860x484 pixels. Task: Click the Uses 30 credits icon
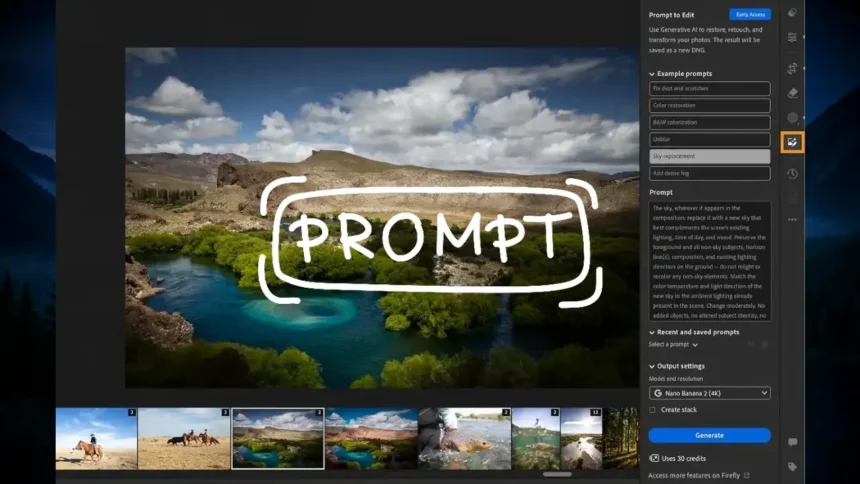pos(654,458)
